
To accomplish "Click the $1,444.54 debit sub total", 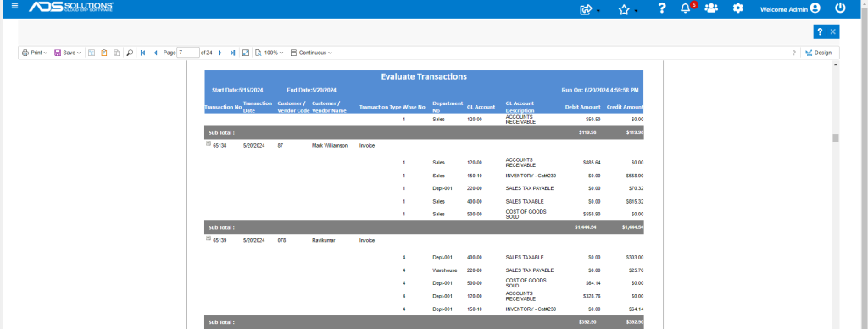I will pyautogui.click(x=586, y=227).
